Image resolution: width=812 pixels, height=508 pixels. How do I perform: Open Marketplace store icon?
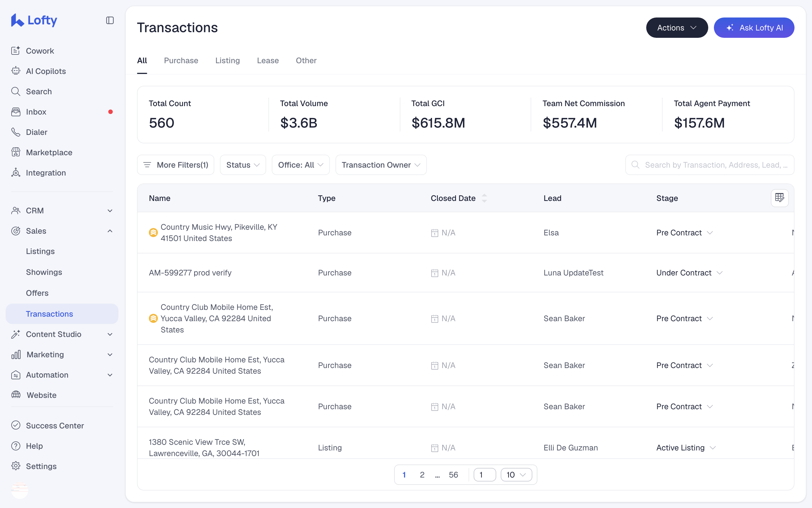[16, 152]
